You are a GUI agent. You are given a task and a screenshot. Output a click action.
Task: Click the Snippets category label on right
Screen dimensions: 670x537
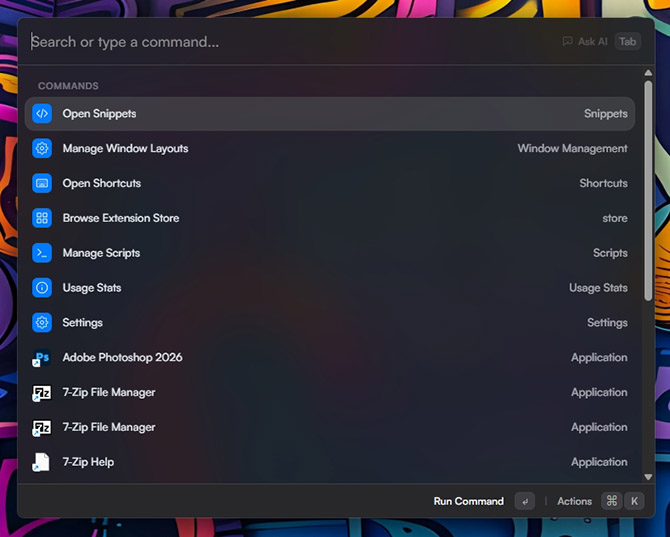pyautogui.click(x=606, y=114)
